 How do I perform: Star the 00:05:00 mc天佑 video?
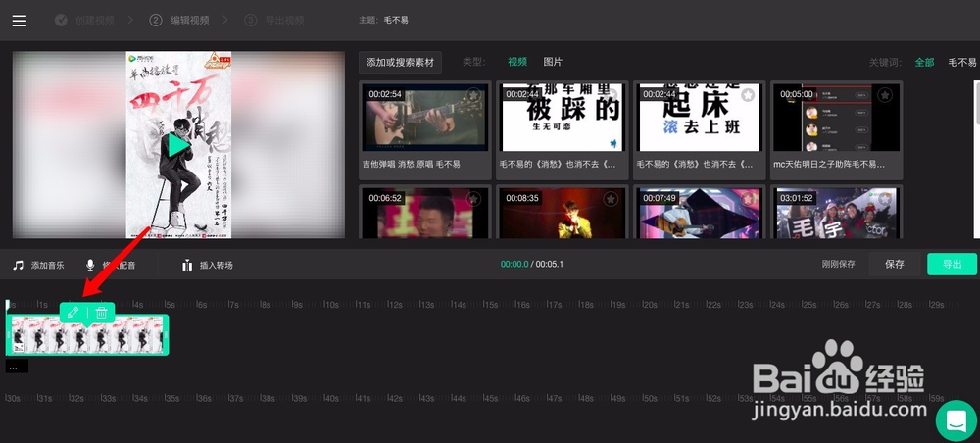[884, 95]
